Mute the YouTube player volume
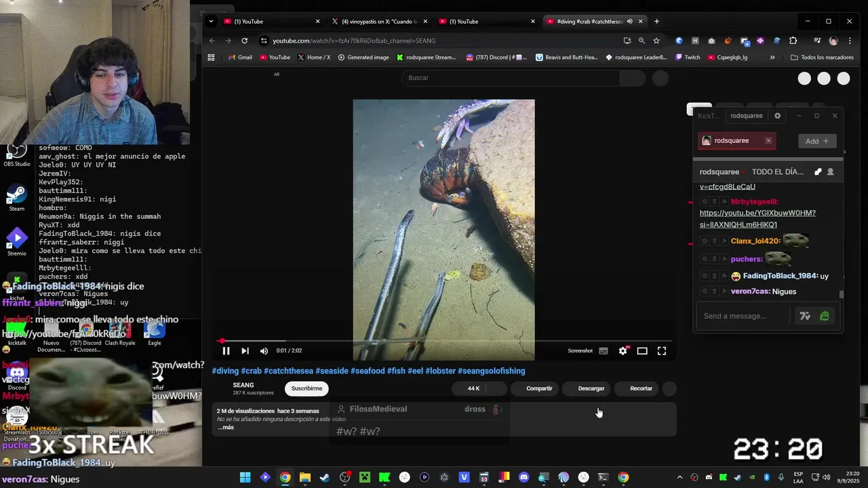Screen dimensions: 868x488 click(264, 350)
